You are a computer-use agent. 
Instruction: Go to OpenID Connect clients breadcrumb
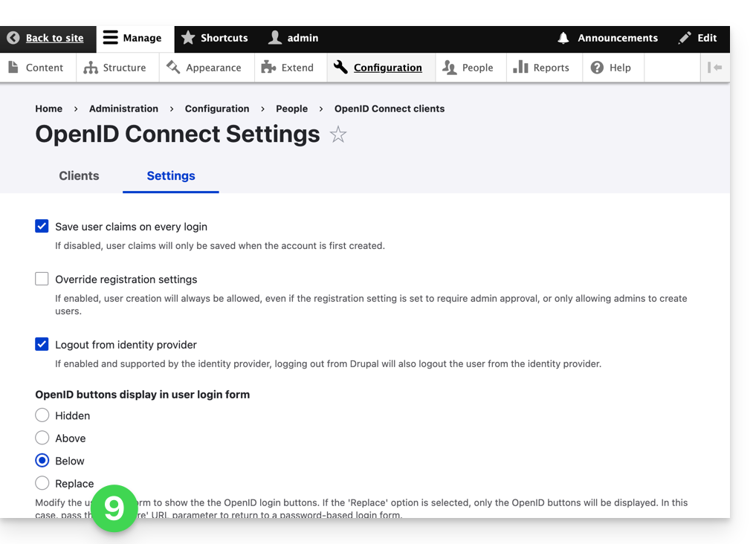[x=390, y=109]
